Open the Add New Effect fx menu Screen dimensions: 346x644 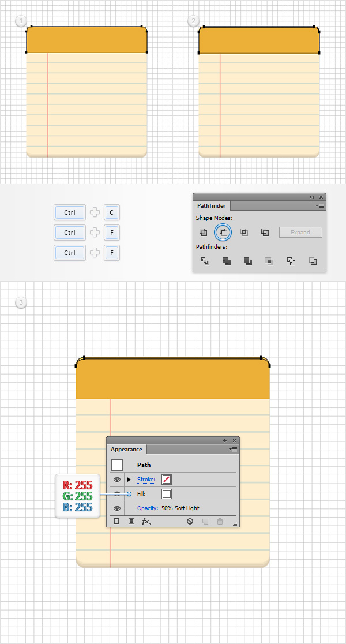(x=147, y=521)
